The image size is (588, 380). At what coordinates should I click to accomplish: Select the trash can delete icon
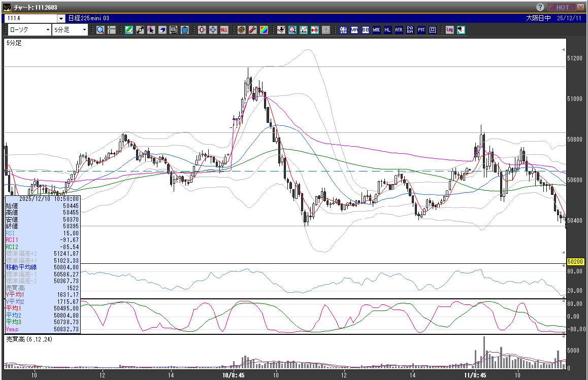(184, 30)
